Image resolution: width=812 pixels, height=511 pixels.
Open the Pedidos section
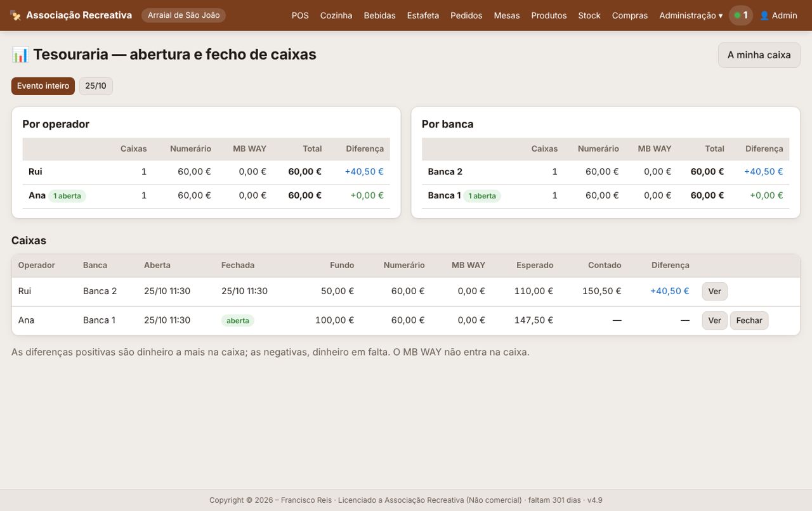pyautogui.click(x=466, y=15)
